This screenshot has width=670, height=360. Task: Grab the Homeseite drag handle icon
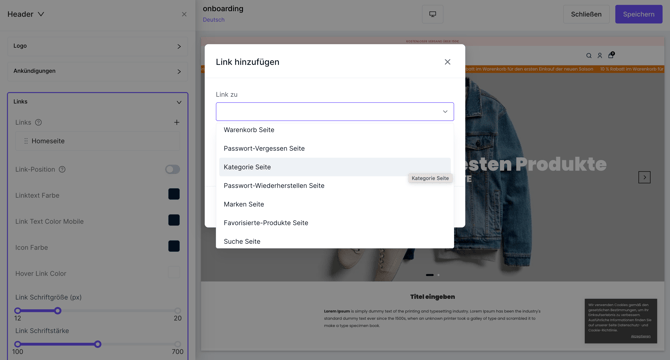click(x=26, y=141)
